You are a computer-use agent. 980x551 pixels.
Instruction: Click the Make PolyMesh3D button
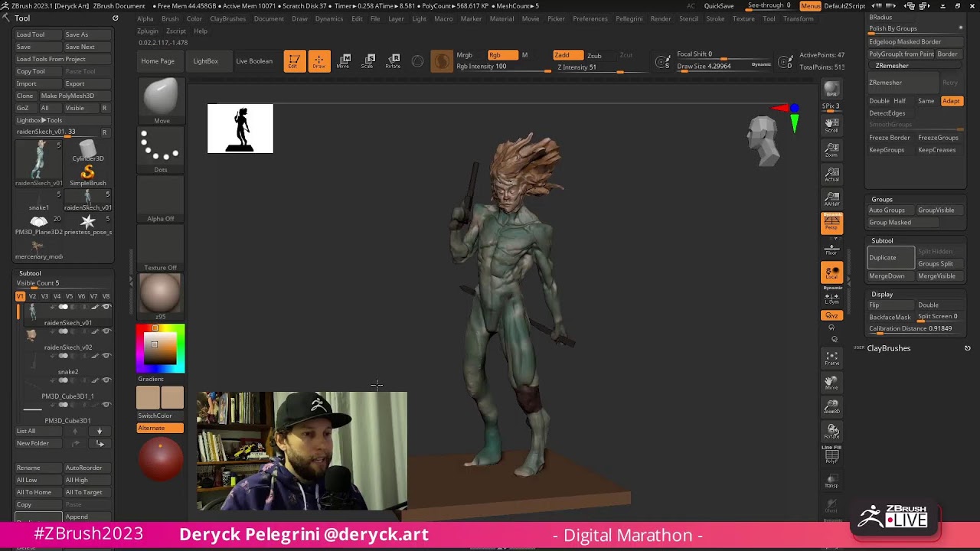click(x=75, y=96)
